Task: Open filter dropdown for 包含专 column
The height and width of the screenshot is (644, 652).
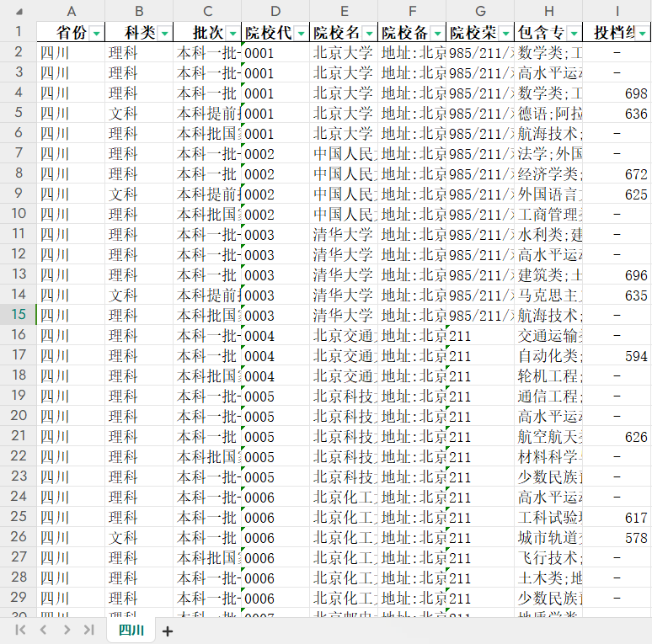Action: pyautogui.click(x=574, y=33)
